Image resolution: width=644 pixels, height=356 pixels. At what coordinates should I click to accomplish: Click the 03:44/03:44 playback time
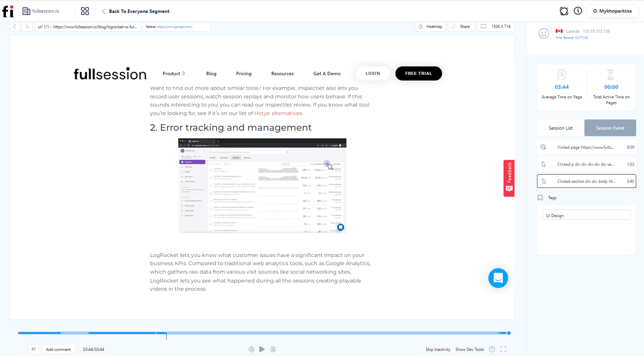point(94,350)
